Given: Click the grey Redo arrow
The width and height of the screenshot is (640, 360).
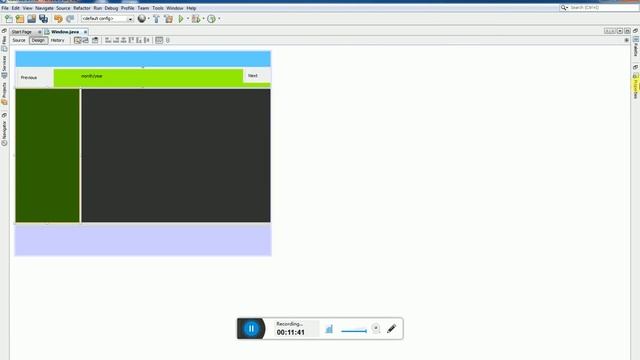Looking at the screenshot, I should click(x=70, y=19).
